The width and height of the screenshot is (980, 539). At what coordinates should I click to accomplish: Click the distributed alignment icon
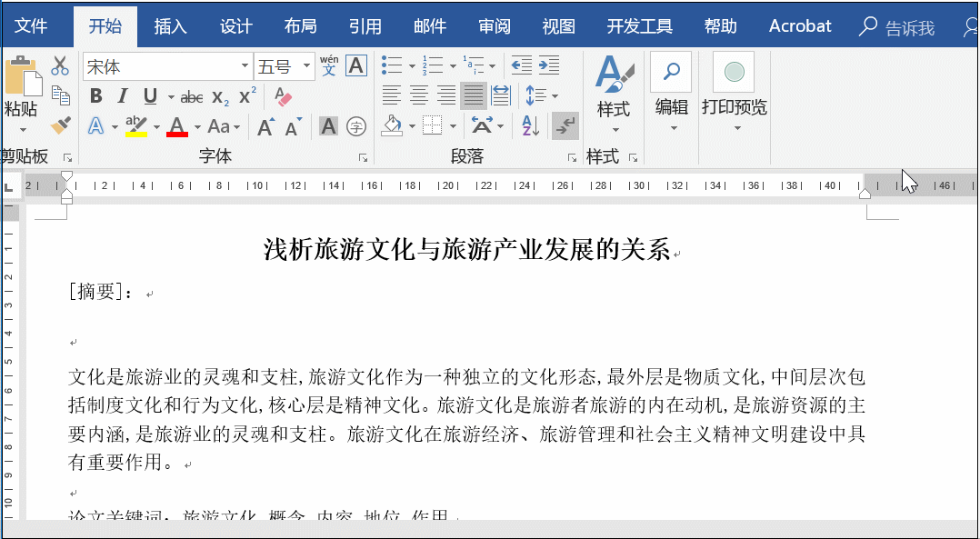501,95
